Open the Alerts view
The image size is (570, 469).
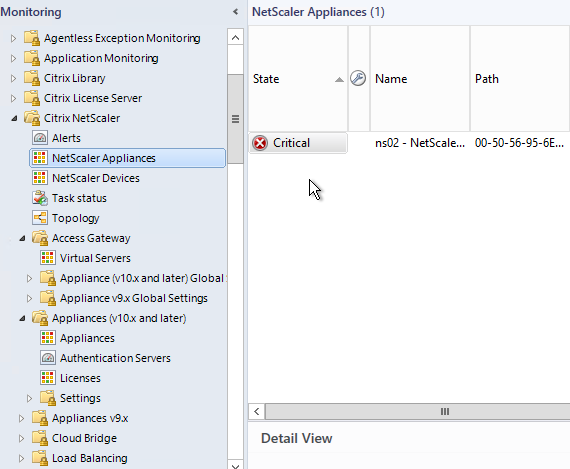pyautogui.click(x=66, y=138)
